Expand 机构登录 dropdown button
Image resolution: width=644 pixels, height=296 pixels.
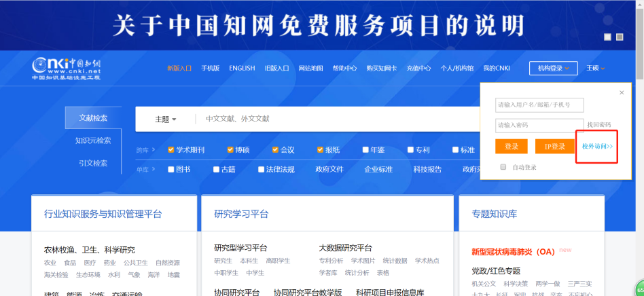tap(553, 68)
